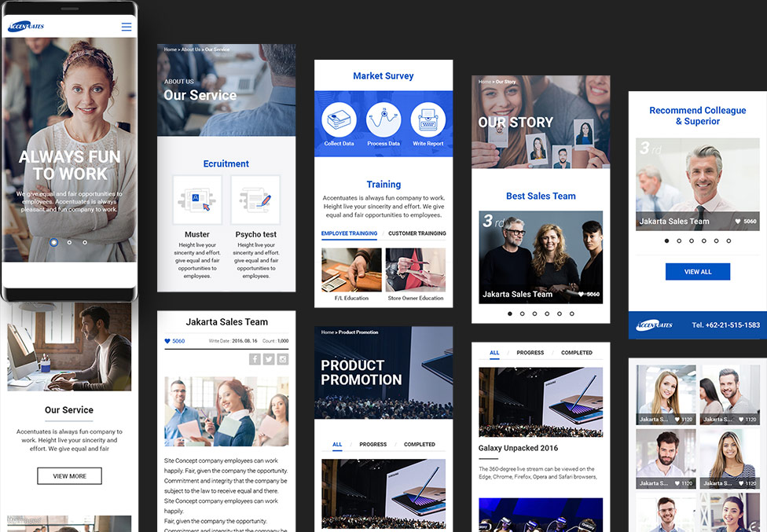Viewport: 767px width, 532px height.
Task: Open the hamburger menu in the phone header
Action: 126,27
